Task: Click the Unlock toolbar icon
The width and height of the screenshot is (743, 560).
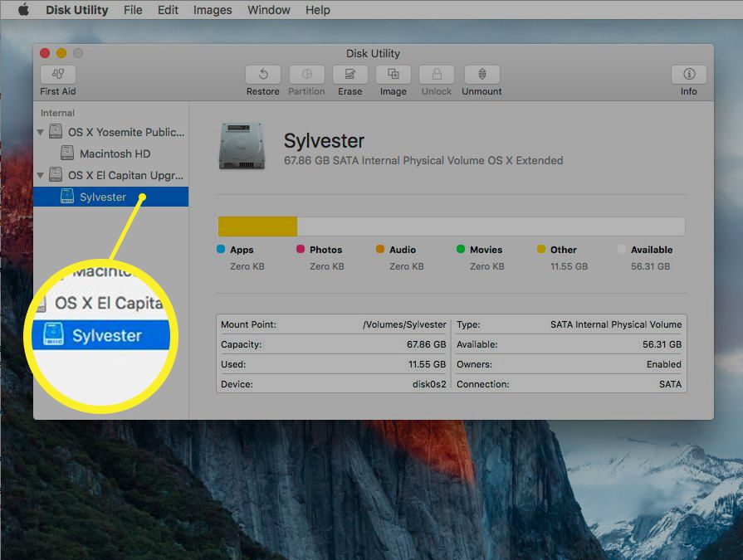Action: [x=436, y=75]
